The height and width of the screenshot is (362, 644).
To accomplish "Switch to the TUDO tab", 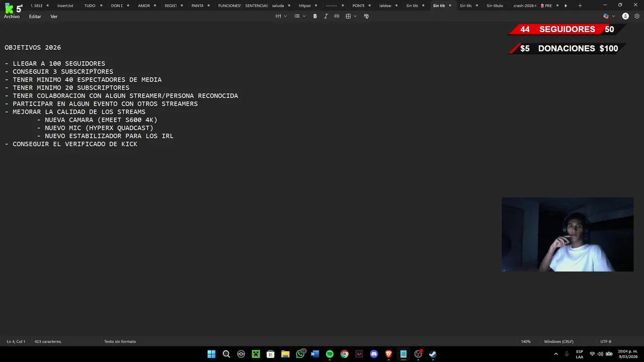I will [90, 6].
